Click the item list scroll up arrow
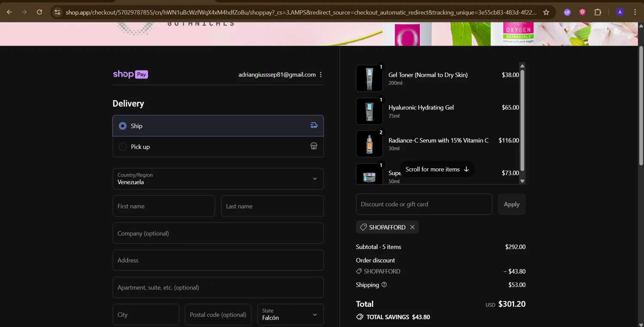 click(x=522, y=66)
